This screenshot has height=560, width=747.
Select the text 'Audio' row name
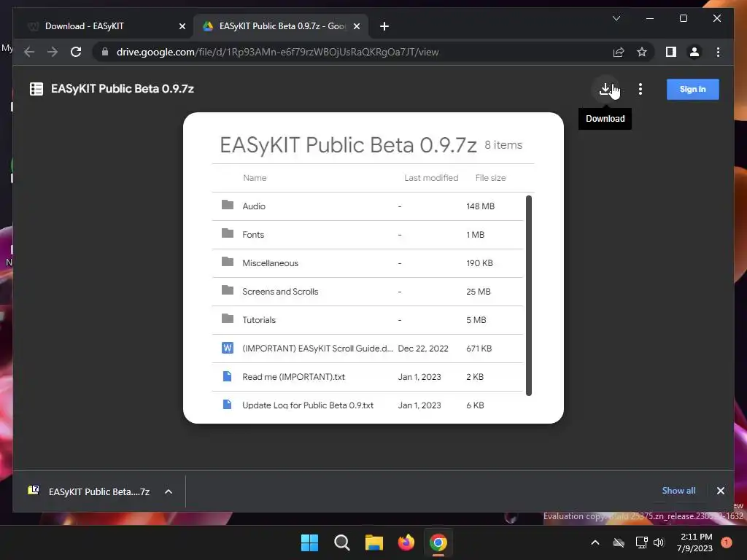click(x=254, y=206)
